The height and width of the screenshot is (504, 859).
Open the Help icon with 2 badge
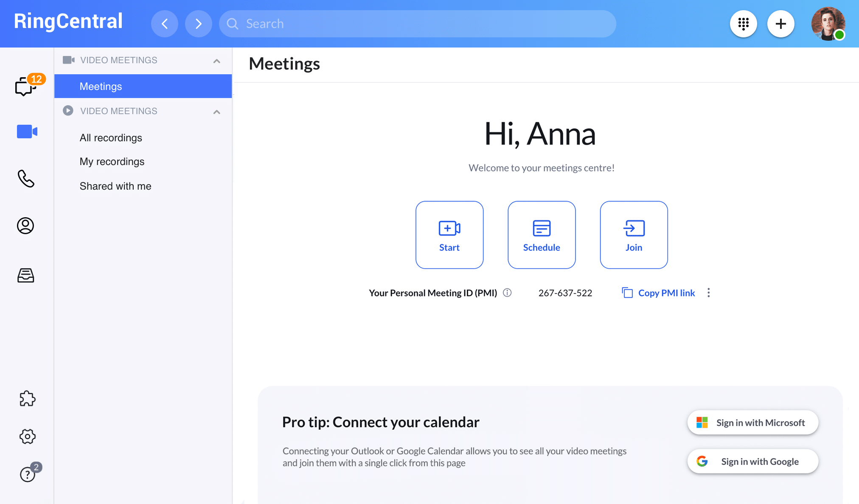pyautogui.click(x=28, y=474)
